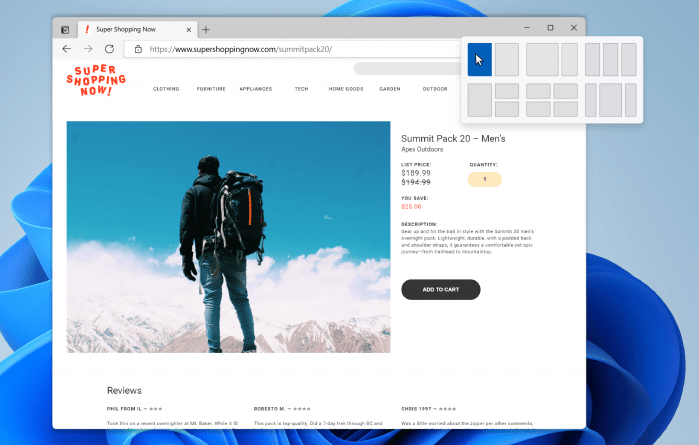
Task: Snap to left zone of three-equal-columns layout
Action: pyautogui.click(x=592, y=59)
